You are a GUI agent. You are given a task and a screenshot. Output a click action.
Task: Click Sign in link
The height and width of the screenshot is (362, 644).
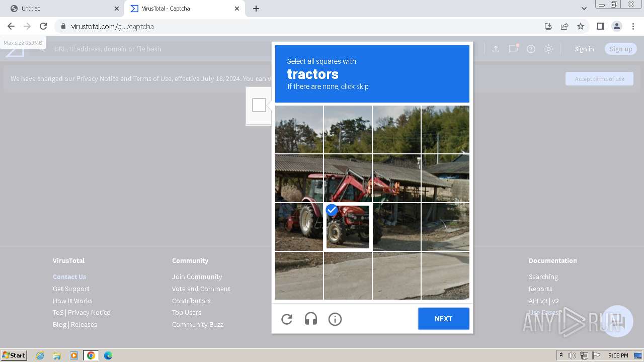pyautogui.click(x=584, y=49)
